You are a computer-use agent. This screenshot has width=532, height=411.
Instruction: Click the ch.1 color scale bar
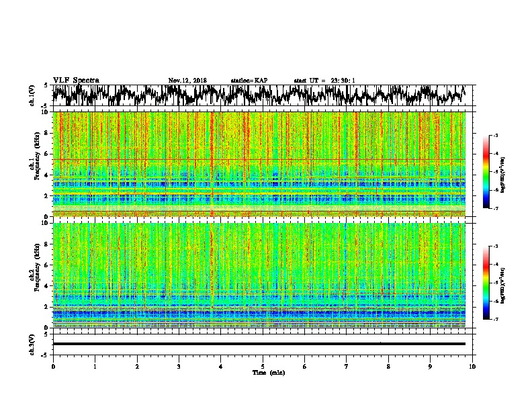point(486,172)
